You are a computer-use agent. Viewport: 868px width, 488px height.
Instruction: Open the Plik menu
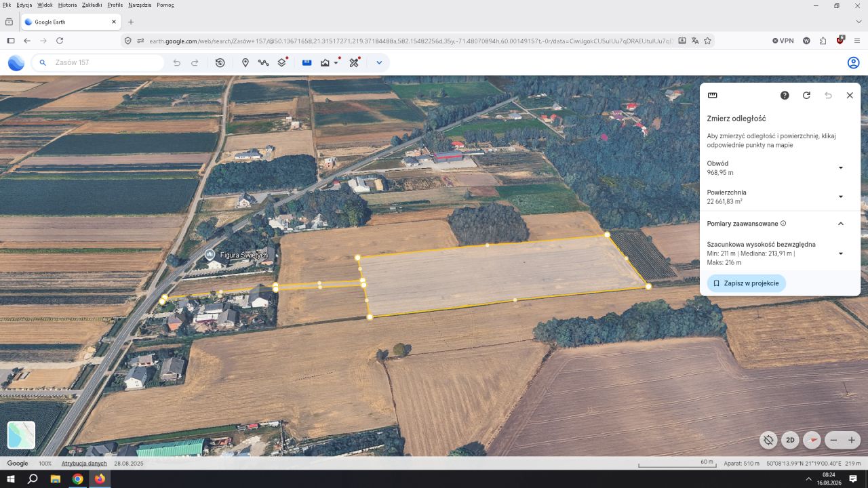(x=6, y=5)
